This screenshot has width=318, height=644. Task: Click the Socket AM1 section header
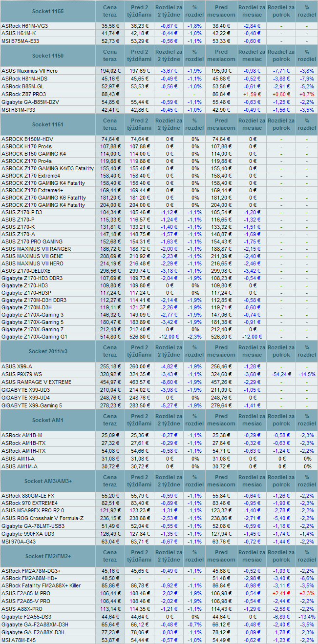[x=47, y=420]
